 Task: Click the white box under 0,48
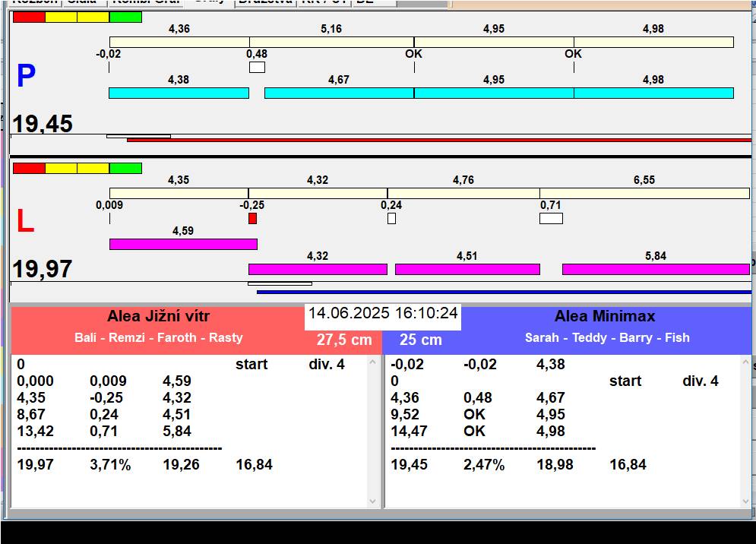pyautogui.click(x=257, y=68)
